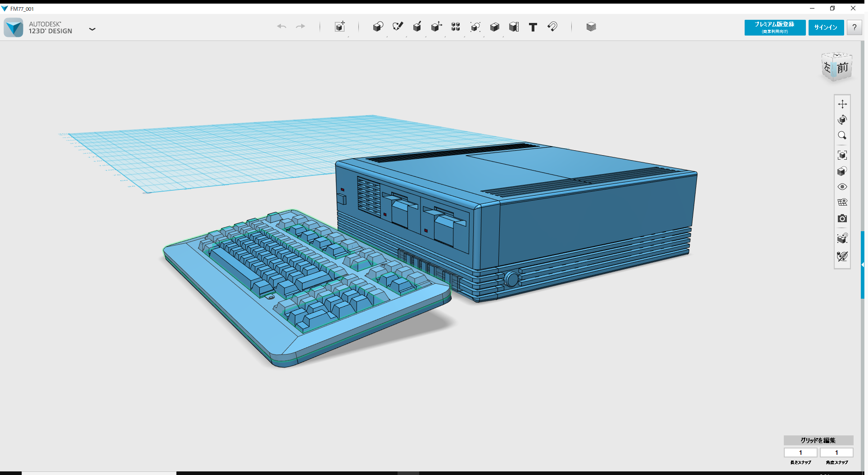The height and width of the screenshot is (475, 868).
Task: Open the main application menu chevron
Action: [92, 29]
